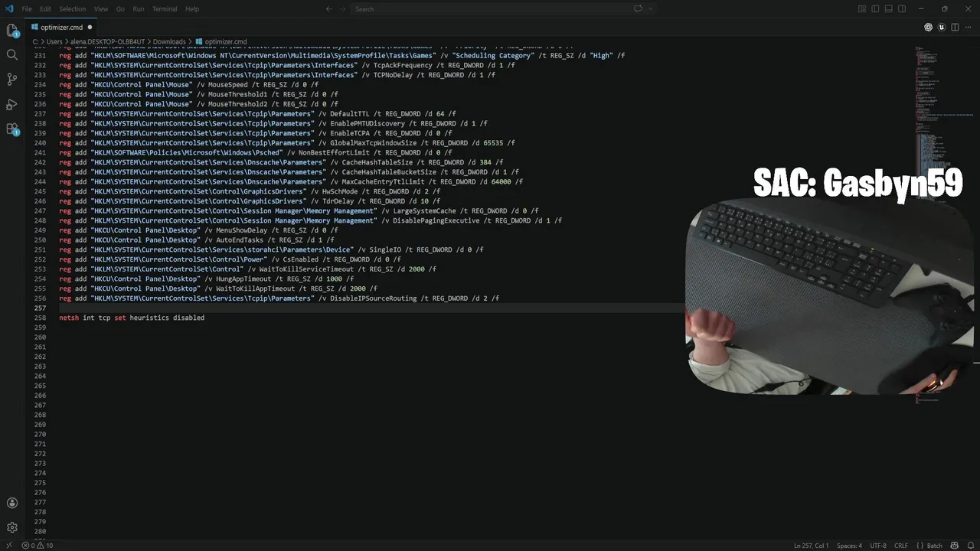Click the Downloads breadcrumb segment
Screen dimensions: 980x551
coord(169,41)
